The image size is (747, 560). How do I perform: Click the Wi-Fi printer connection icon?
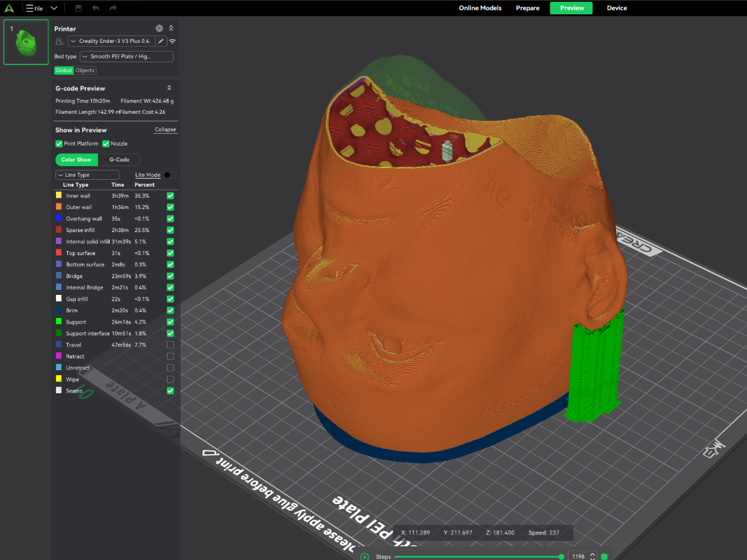[172, 41]
